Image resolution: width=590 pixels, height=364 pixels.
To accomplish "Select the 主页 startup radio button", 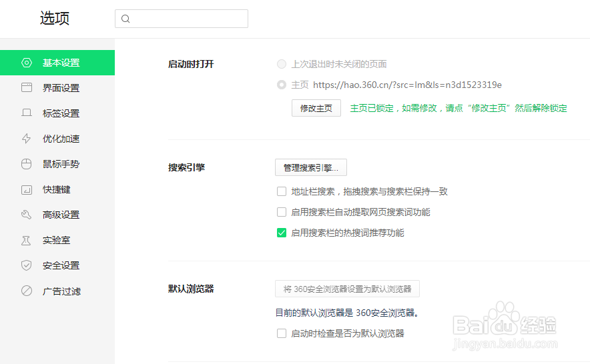I will [x=282, y=85].
